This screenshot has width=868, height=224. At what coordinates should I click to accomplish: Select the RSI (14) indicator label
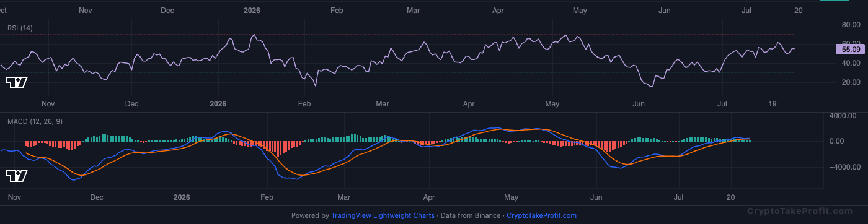pos(20,28)
